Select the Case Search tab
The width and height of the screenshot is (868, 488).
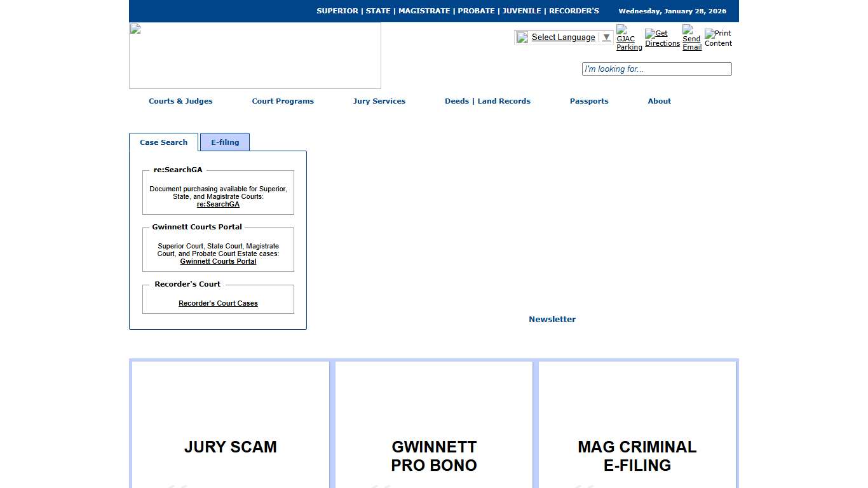[163, 142]
